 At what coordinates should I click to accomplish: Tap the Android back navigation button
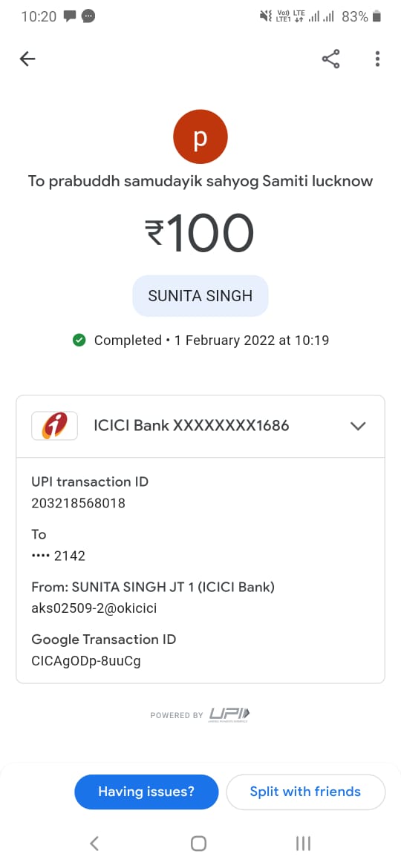(94, 843)
